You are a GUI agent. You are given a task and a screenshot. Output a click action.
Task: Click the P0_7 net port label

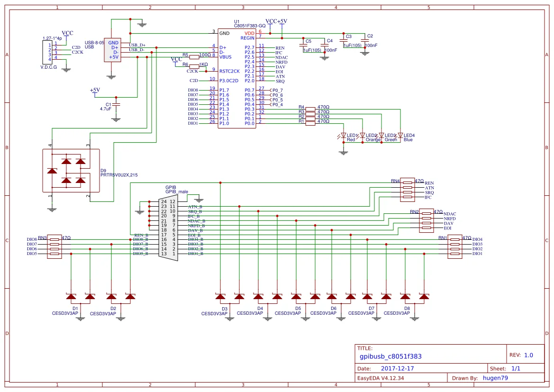(277, 91)
